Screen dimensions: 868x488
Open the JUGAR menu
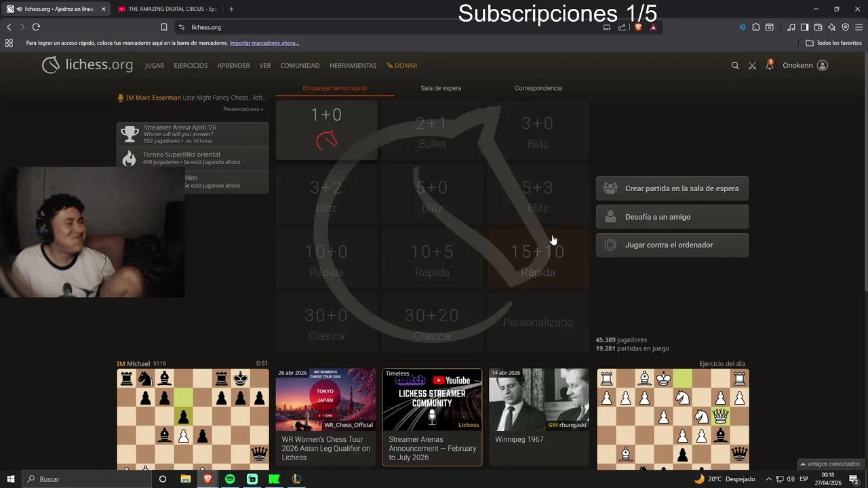pos(155,66)
